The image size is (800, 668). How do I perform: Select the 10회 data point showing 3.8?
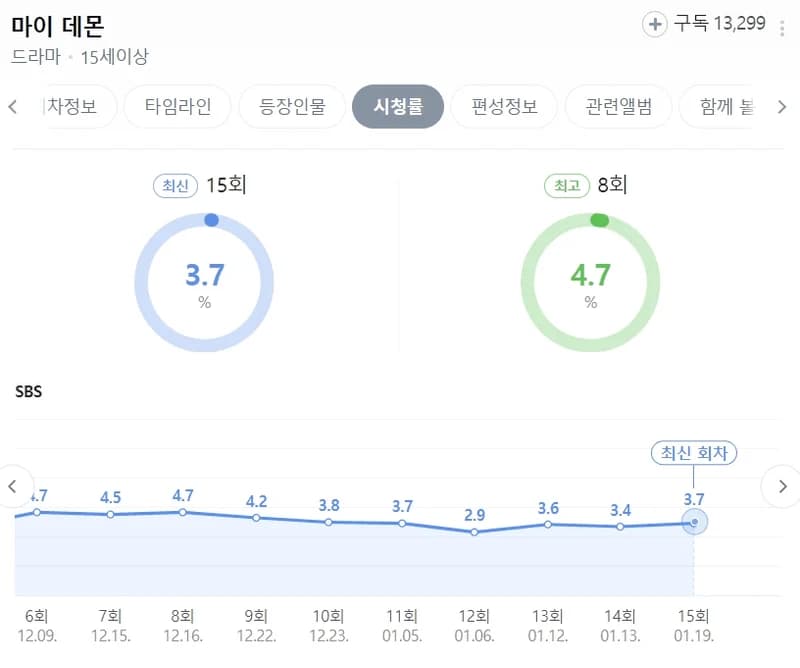click(x=329, y=522)
